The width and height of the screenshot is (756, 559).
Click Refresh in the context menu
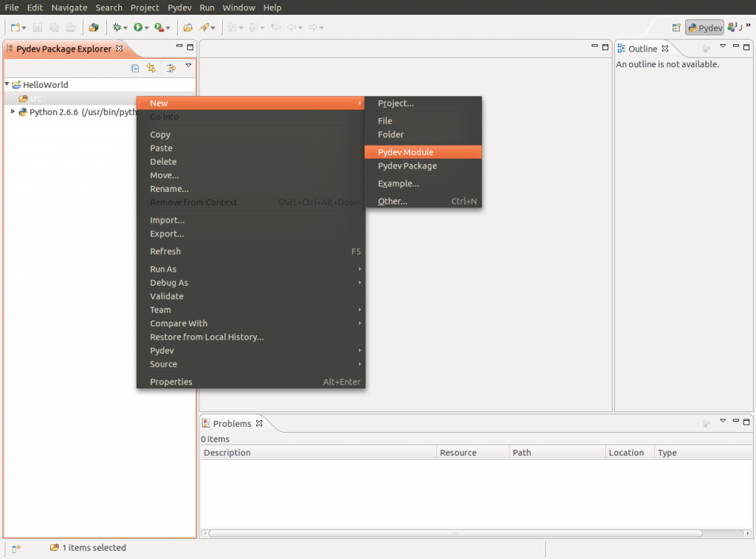click(x=251, y=251)
